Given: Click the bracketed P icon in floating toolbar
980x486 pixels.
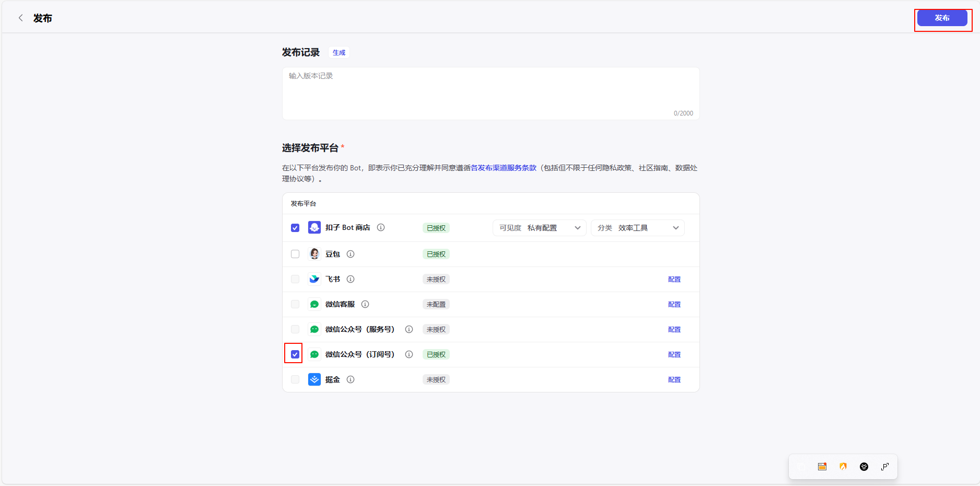Looking at the screenshot, I should click(x=885, y=467).
